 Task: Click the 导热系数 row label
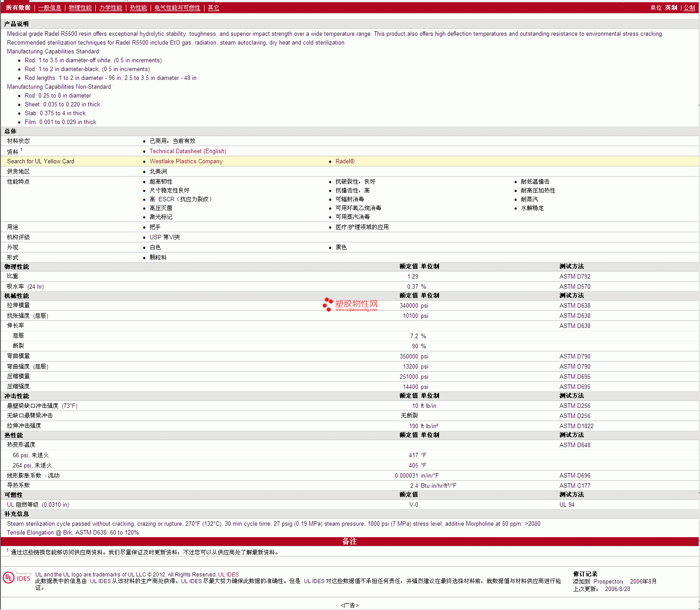point(18,485)
